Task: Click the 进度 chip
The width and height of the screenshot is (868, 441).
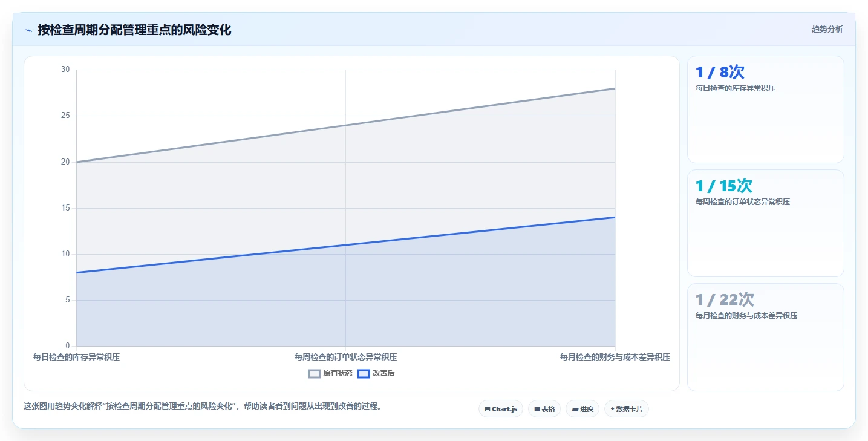Action: coord(582,409)
